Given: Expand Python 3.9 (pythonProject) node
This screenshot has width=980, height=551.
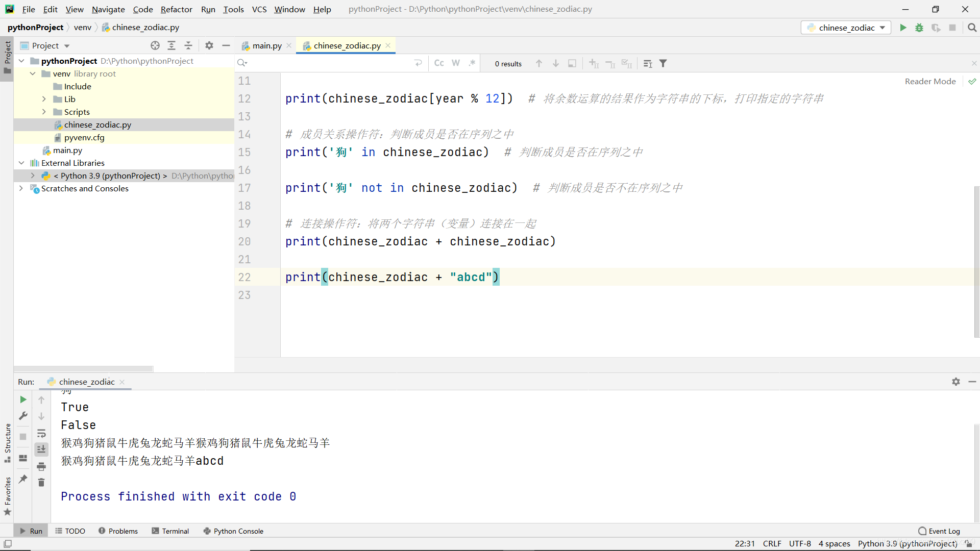Looking at the screenshot, I should tap(33, 176).
